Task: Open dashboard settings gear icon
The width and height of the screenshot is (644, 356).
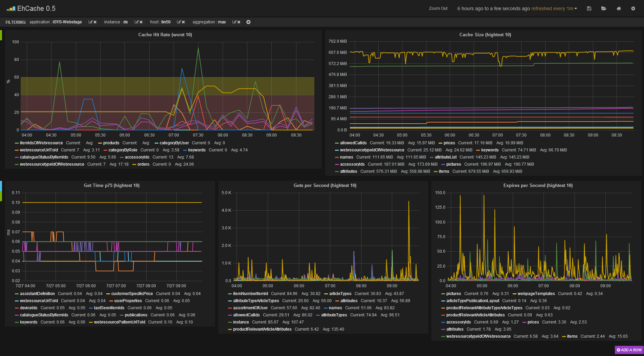Action: 633,8
